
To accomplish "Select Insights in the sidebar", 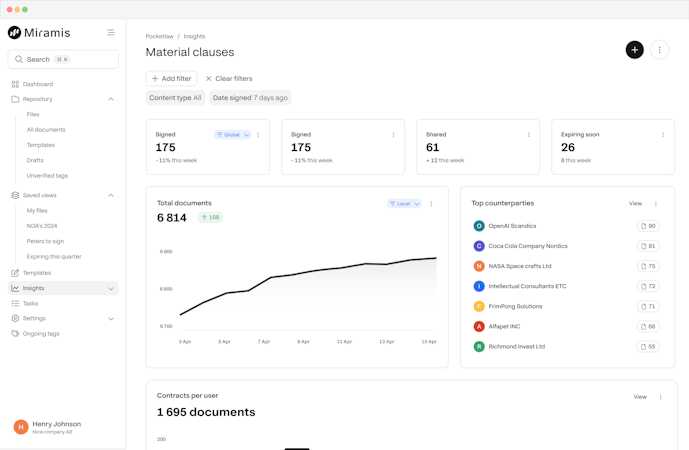I will (63, 288).
